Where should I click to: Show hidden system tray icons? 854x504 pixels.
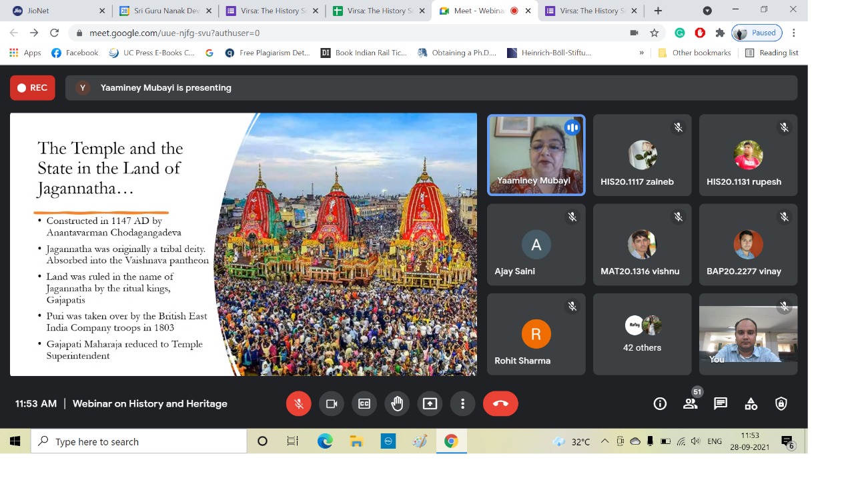[604, 441]
